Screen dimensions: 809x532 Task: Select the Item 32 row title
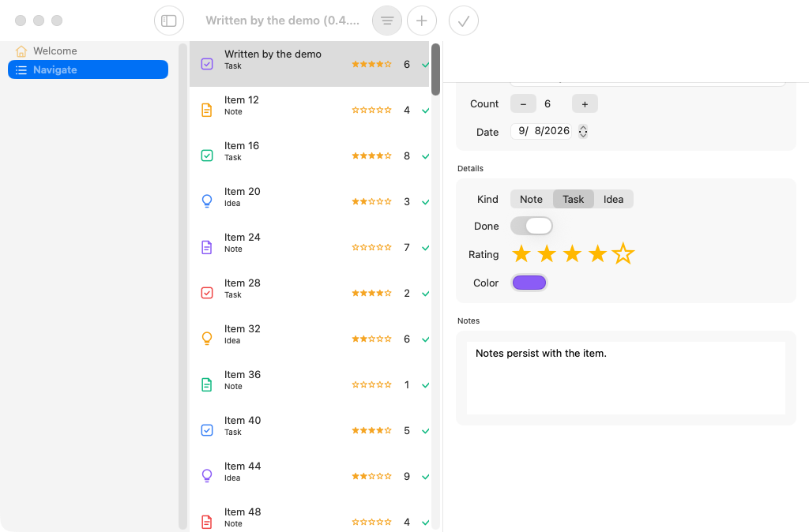pyautogui.click(x=242, y=329)
